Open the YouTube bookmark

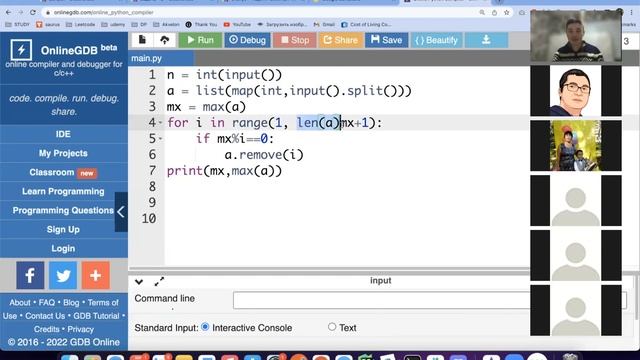pos(237,24)
